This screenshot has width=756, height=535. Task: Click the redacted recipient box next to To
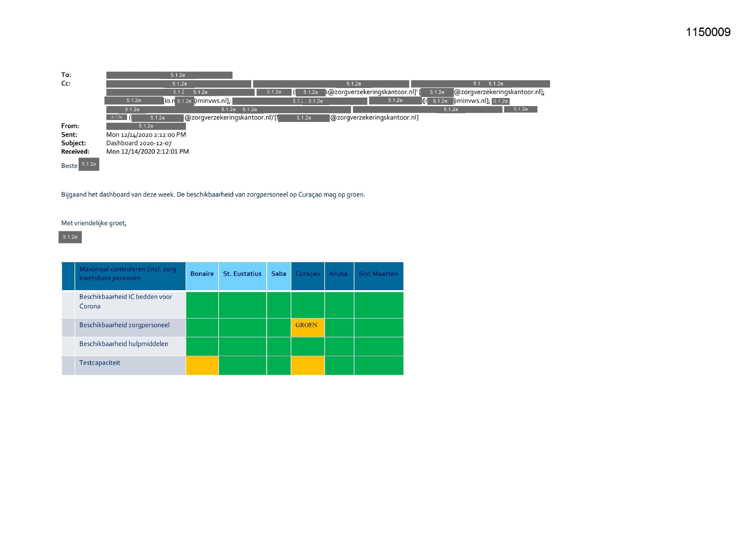169,75
